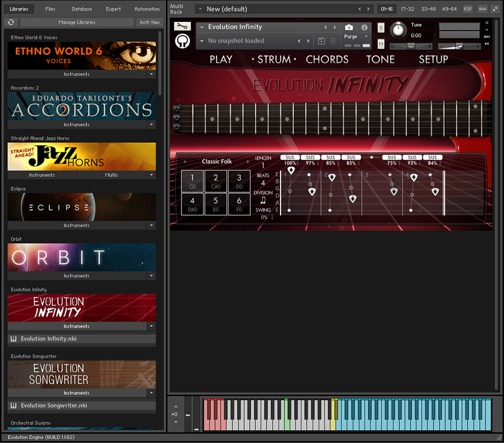The height and width of the screenshot is (443, 504).
Task: Click the headphone logo icon beside Evolution Infinity
Action: (x=182, y=41)
